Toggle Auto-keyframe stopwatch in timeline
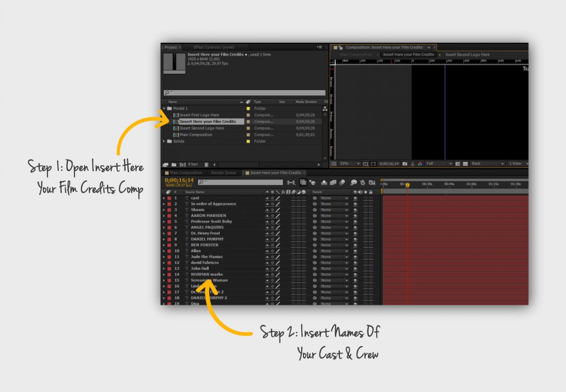566x392 pixels. (363, 183)
